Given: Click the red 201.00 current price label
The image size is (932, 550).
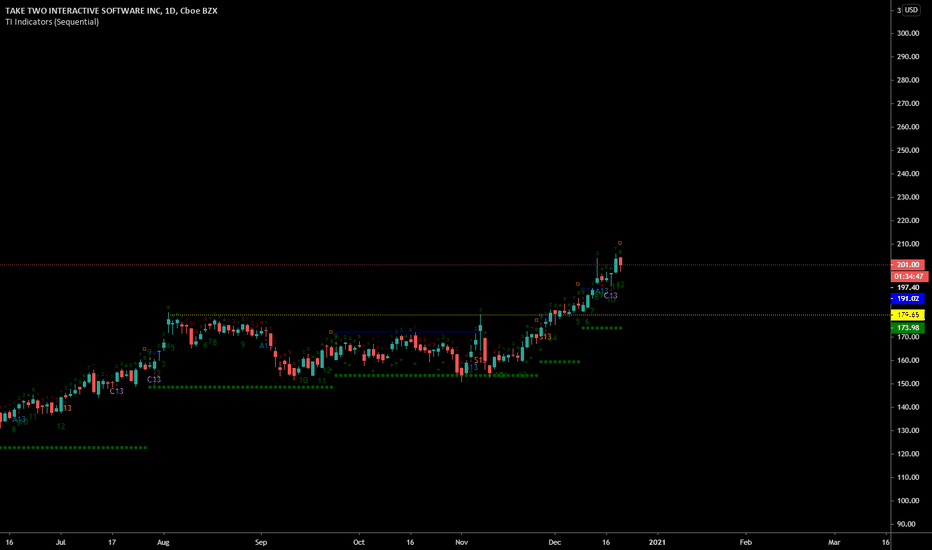Looking at the screenshot, I should click(908, 265).
